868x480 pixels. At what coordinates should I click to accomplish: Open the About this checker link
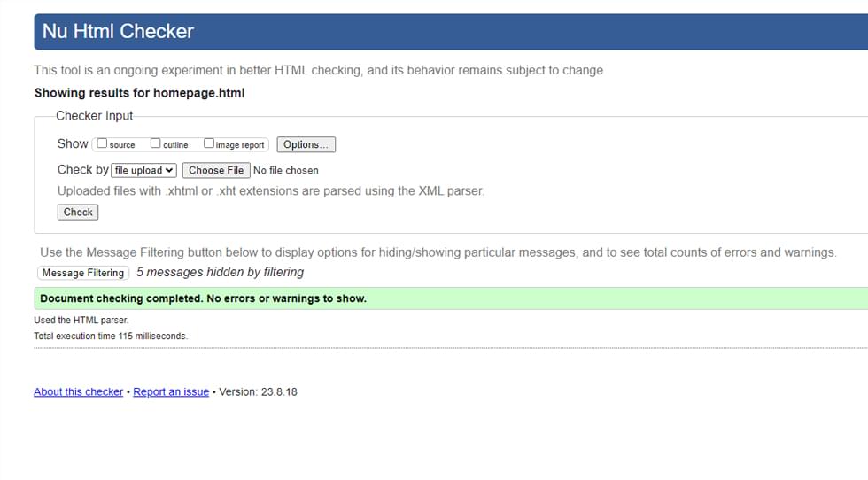tap(78, 392)
